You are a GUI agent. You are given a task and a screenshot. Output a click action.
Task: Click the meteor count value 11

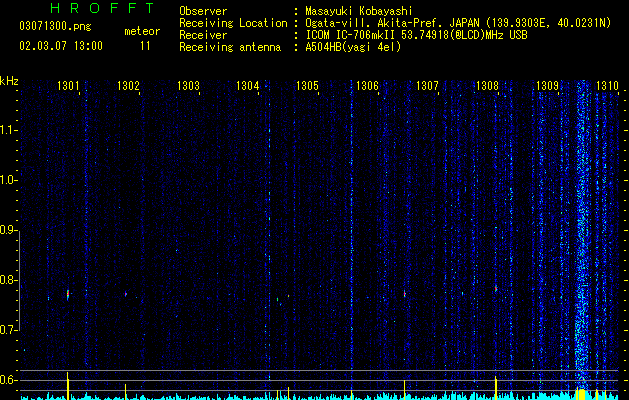145,46
